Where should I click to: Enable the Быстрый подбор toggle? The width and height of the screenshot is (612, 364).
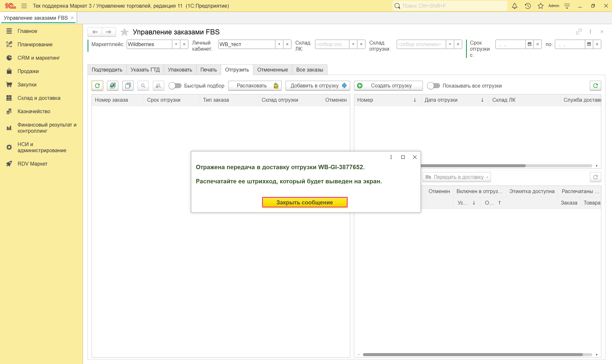pyautogui.click(x=175, y=86)
